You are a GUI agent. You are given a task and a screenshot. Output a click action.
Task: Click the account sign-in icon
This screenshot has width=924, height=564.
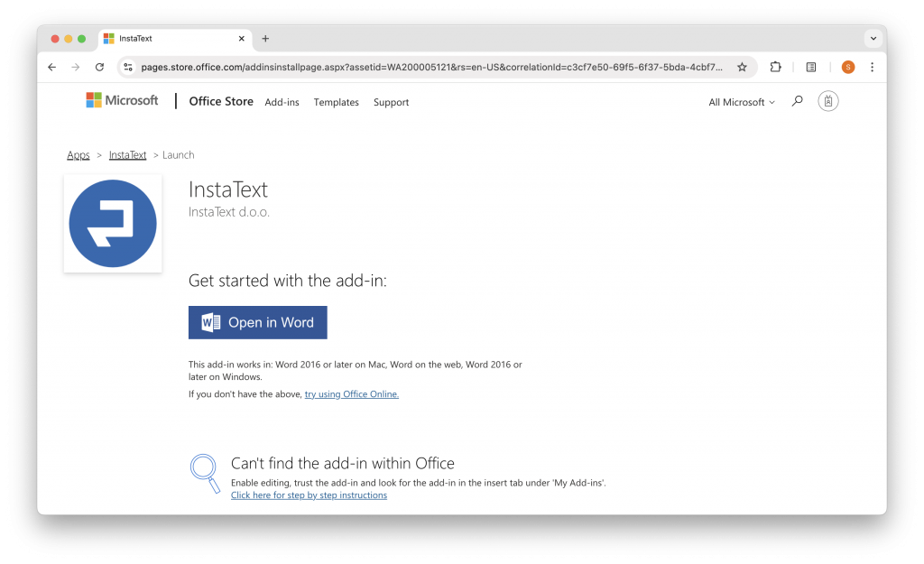point(828,101)
